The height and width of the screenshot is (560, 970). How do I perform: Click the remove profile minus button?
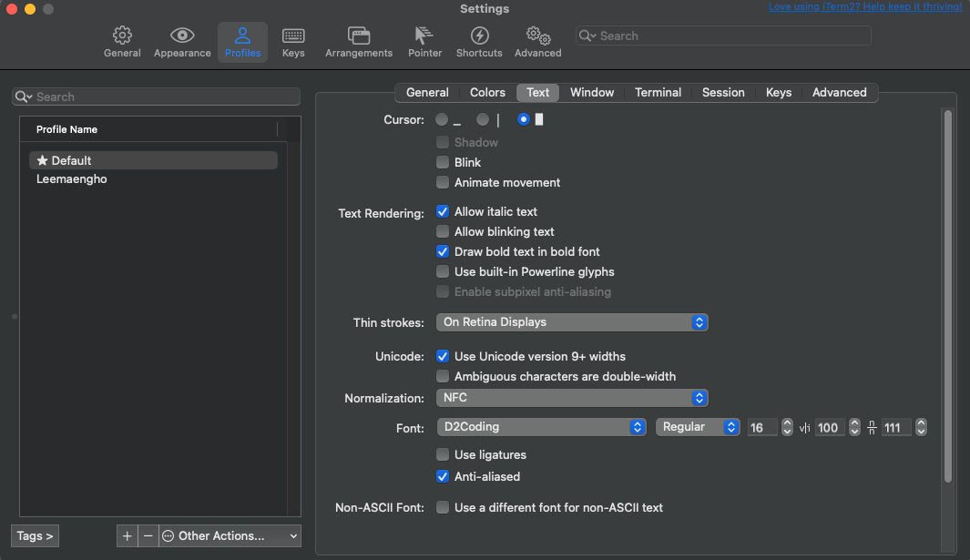pos(148,535)
